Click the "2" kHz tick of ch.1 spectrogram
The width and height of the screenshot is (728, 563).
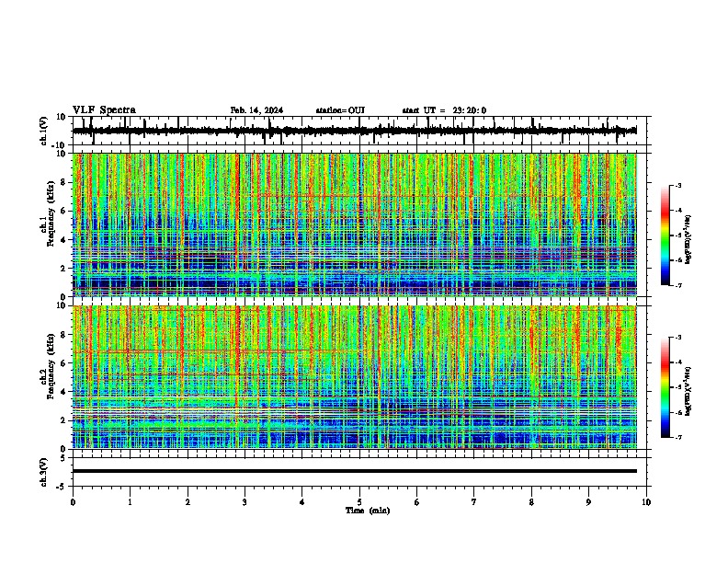click(x=63, y=268)
